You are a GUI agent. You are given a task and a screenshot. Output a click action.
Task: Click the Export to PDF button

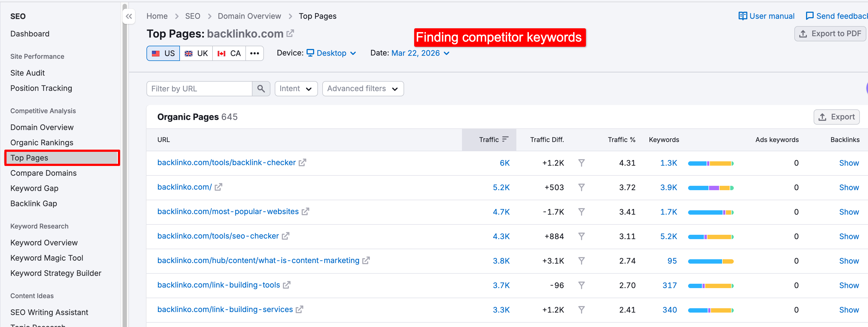(830, 34)
